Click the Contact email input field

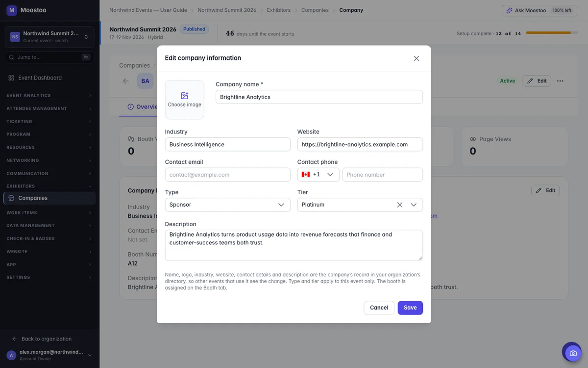point(228,175)
